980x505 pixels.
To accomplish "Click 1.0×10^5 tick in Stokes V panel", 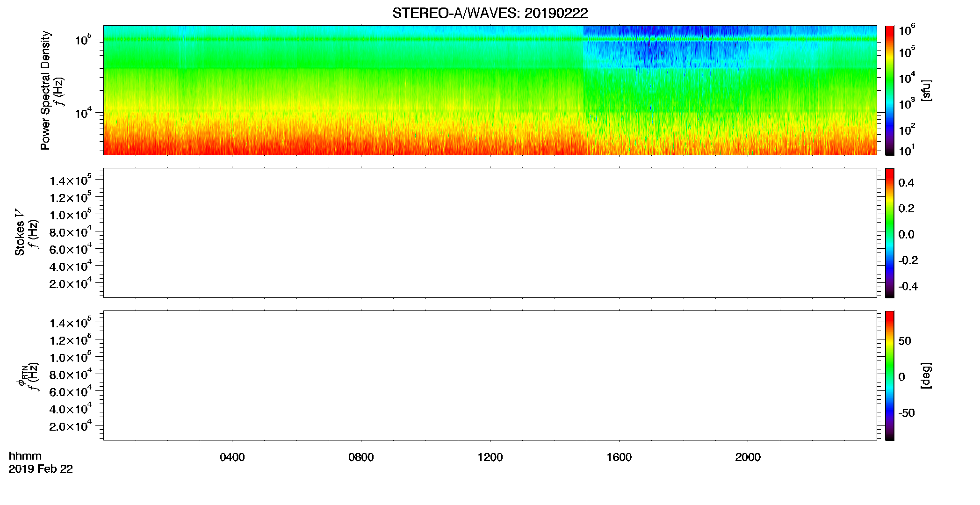I will (71, 214).
